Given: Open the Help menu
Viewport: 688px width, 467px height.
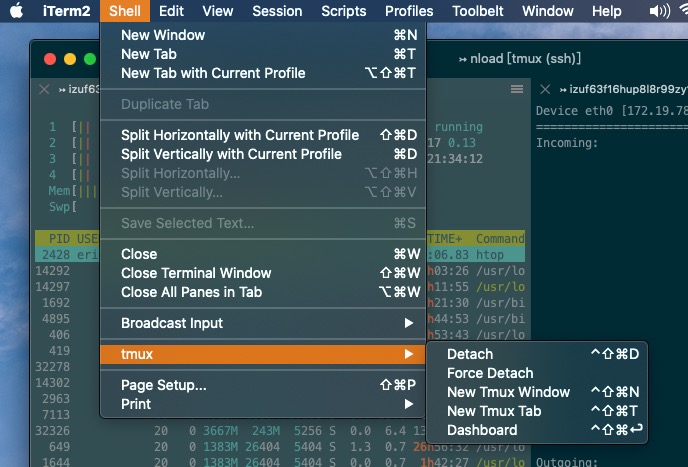Looking at the screenshot, I should 606,11.
